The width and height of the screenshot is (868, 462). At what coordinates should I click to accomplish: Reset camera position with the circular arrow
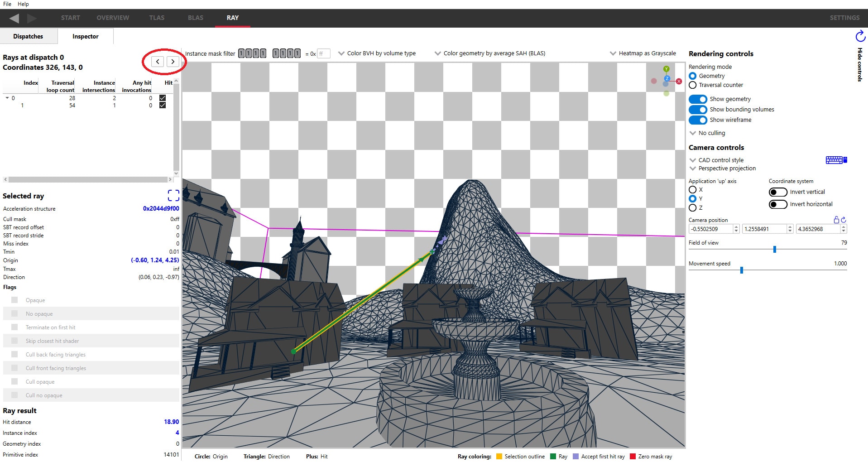[844, 220]
